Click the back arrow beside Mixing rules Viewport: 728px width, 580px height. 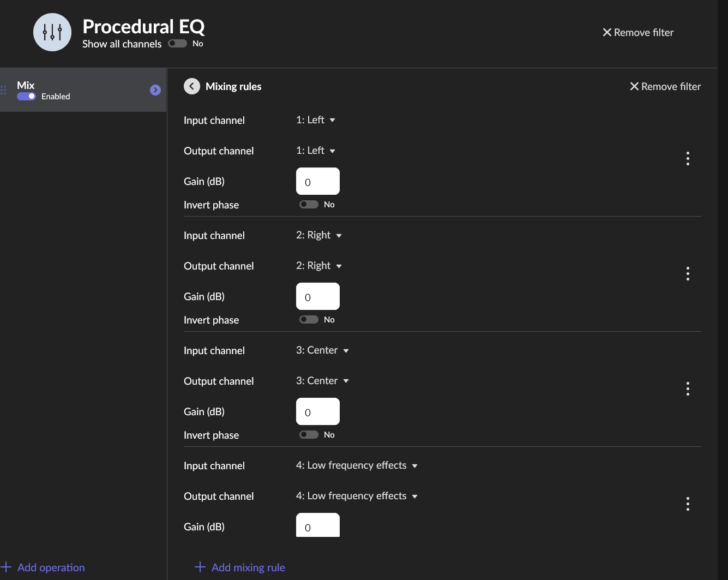[192, 86]
